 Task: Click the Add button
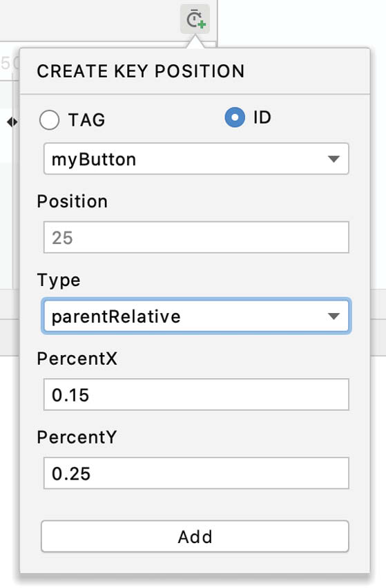click(195, 536)
